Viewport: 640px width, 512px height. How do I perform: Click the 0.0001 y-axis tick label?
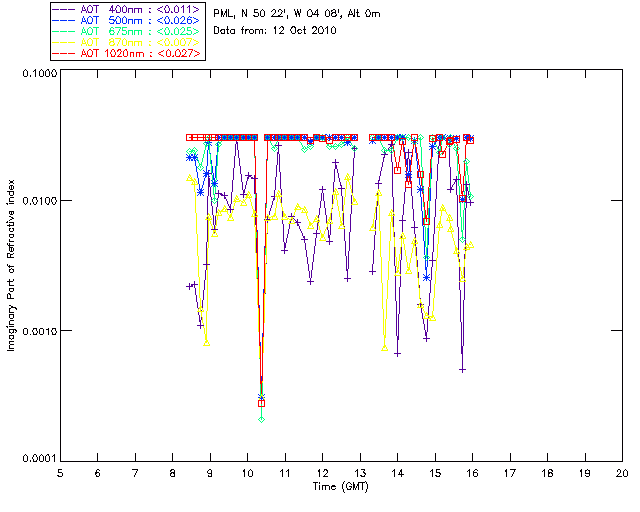tap(39, 459)
